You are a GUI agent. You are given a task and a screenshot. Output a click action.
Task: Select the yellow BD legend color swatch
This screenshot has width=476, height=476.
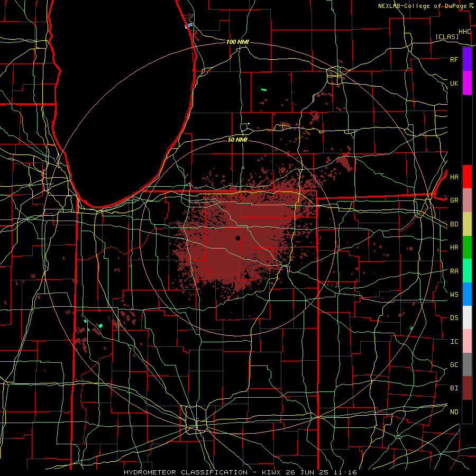(467, 224)
